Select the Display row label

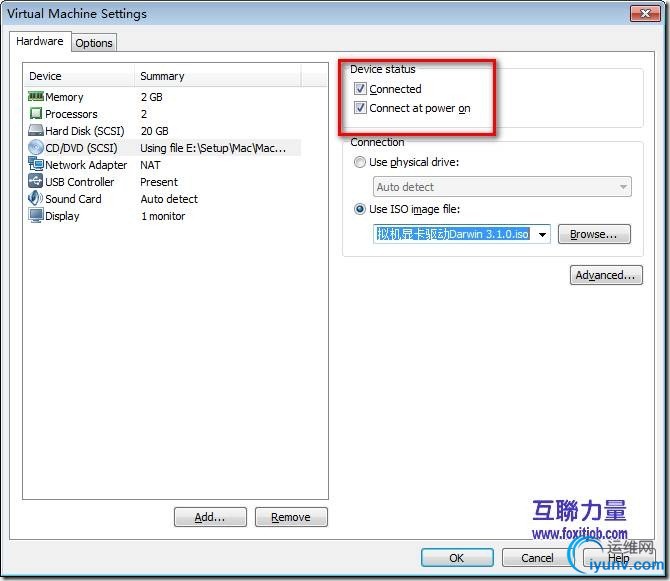62,216
